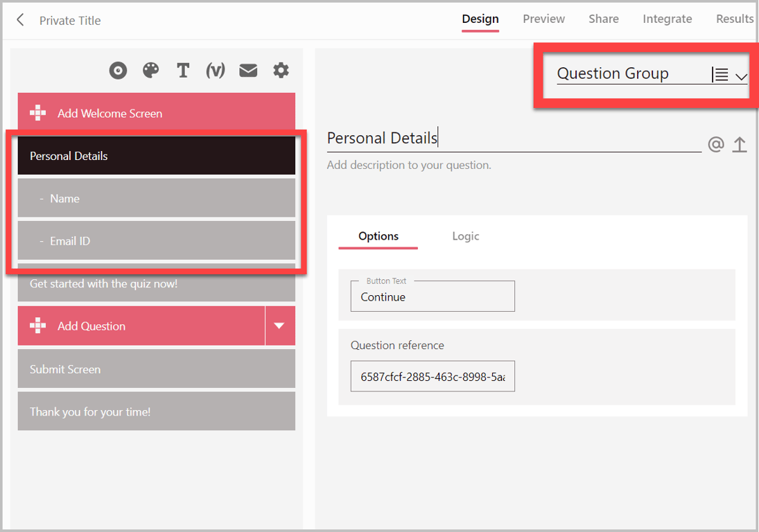This screenshot has width=759, height=532.
Task: Click the plus icon on Add Welcome Screen
Action: (x=37, y=113)
